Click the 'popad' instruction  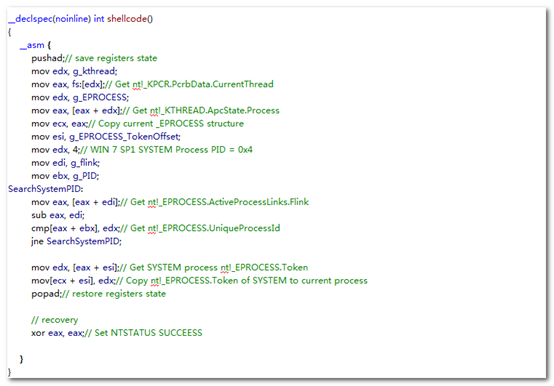(x=46, y=294)
